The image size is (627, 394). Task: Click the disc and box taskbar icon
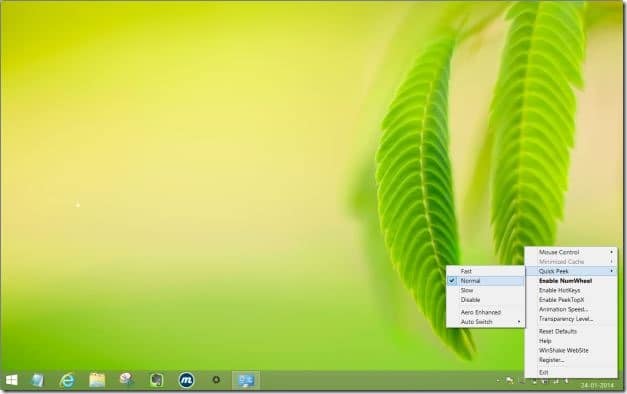point(127,379)
